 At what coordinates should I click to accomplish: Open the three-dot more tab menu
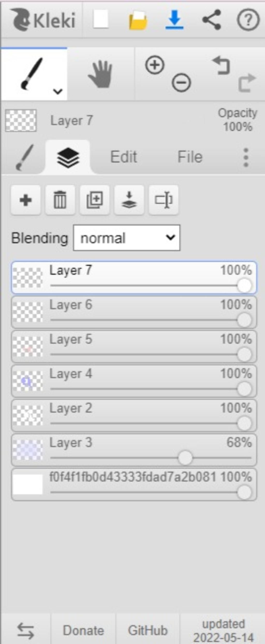246,157
